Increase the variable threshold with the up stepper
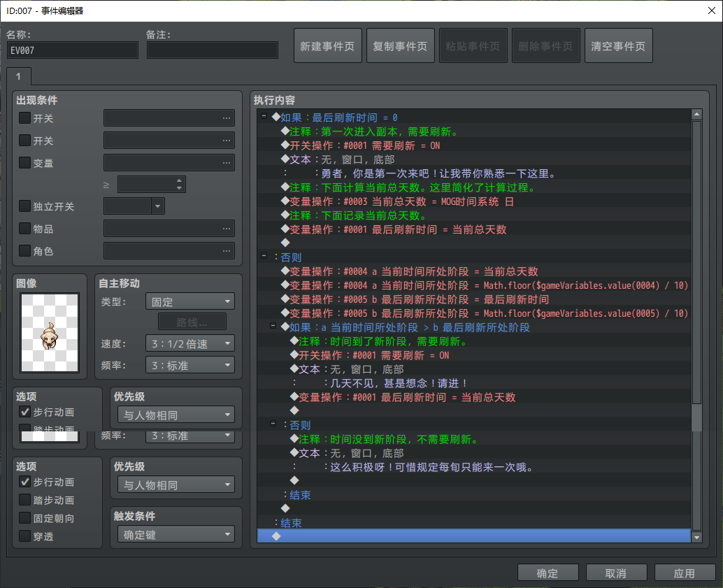723x588 pixels. pyautogui.click(x=180, y=181)
